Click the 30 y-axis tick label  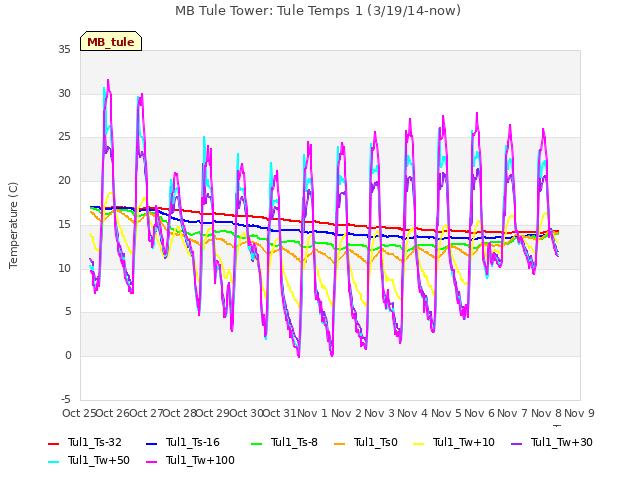[64, 93]
